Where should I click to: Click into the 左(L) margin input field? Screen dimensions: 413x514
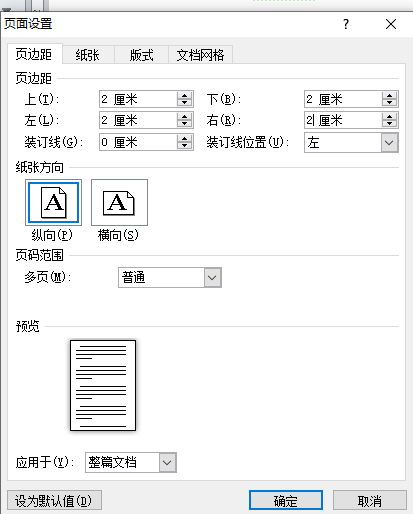[138, 120]
